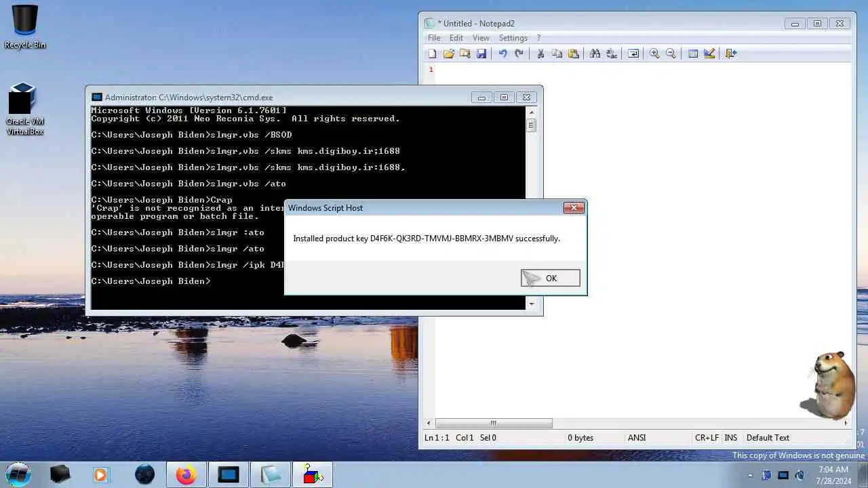Open the Settings menu in Notepad2

coord(513,38)
